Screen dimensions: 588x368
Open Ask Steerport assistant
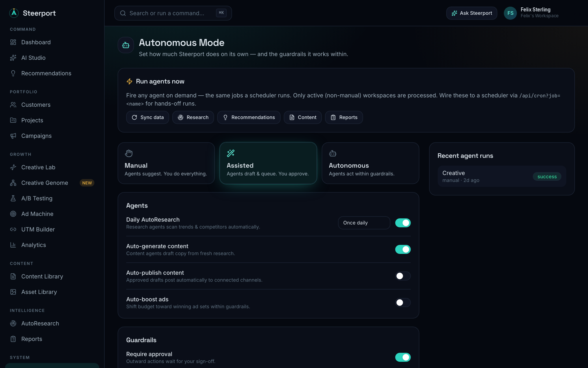click(472, 13)
